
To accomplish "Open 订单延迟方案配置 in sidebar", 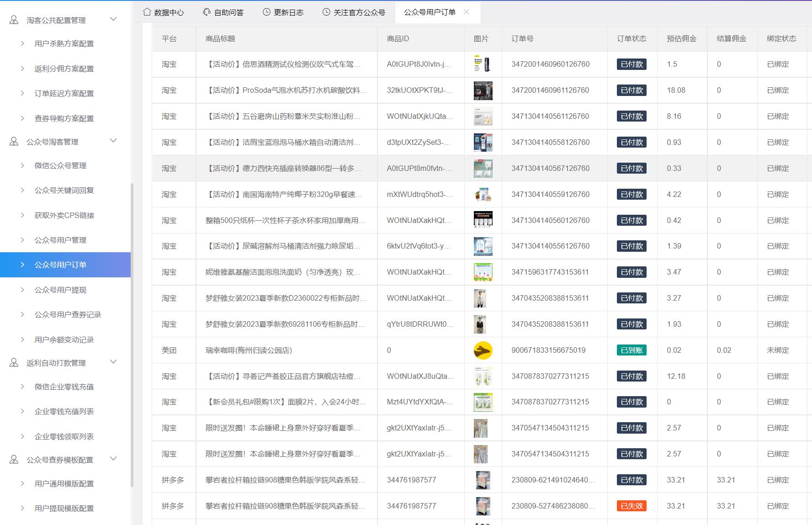I will tap(65, 93).
